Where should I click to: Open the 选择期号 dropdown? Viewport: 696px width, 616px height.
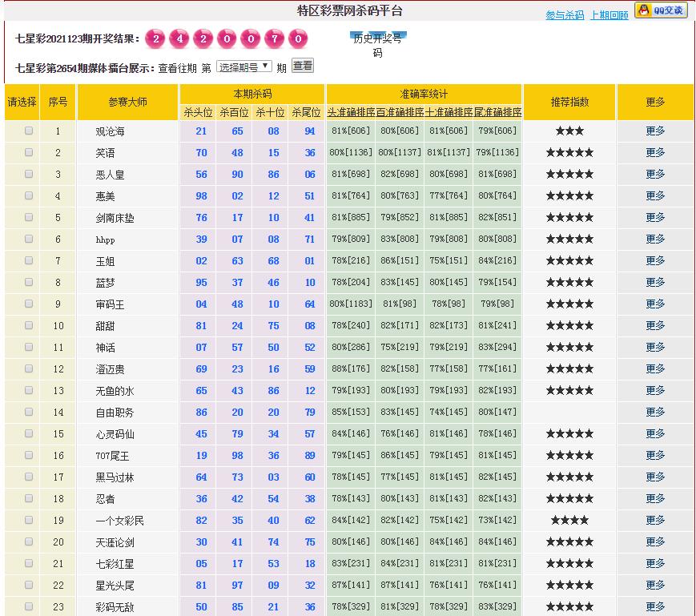[x=244, y=66]
